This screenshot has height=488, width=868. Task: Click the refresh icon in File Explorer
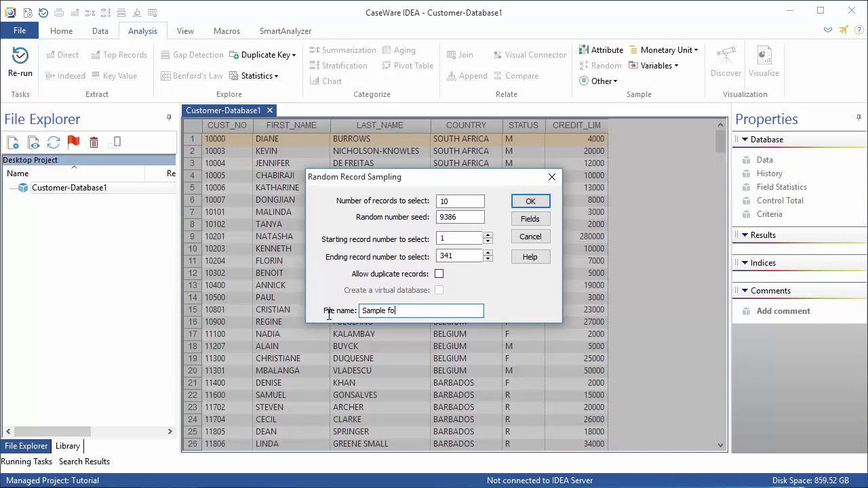click(54, 142)
